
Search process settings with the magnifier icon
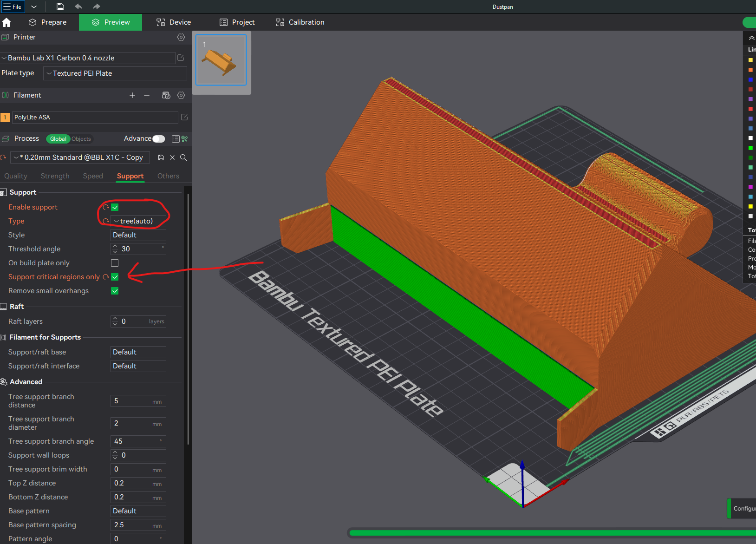click(184, 157)
